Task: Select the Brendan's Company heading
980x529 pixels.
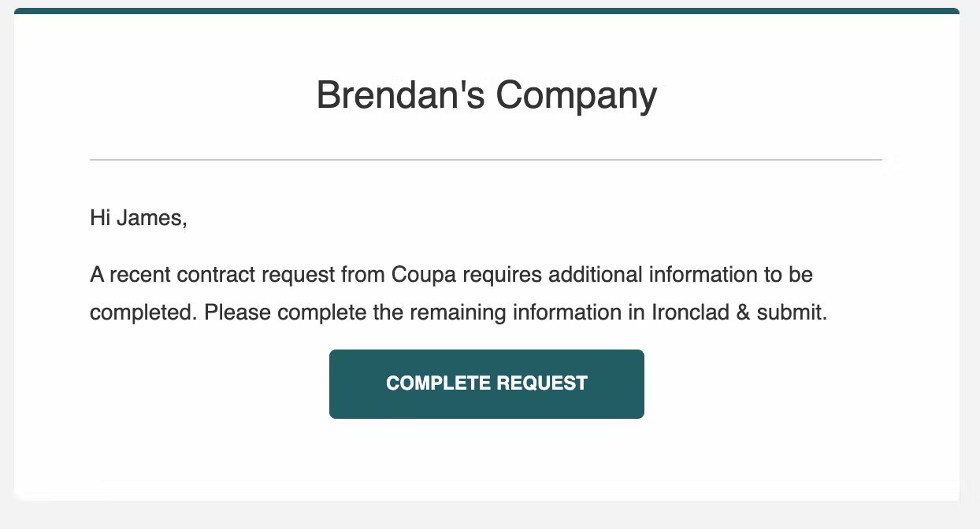Action: click(x=487, y=96)
